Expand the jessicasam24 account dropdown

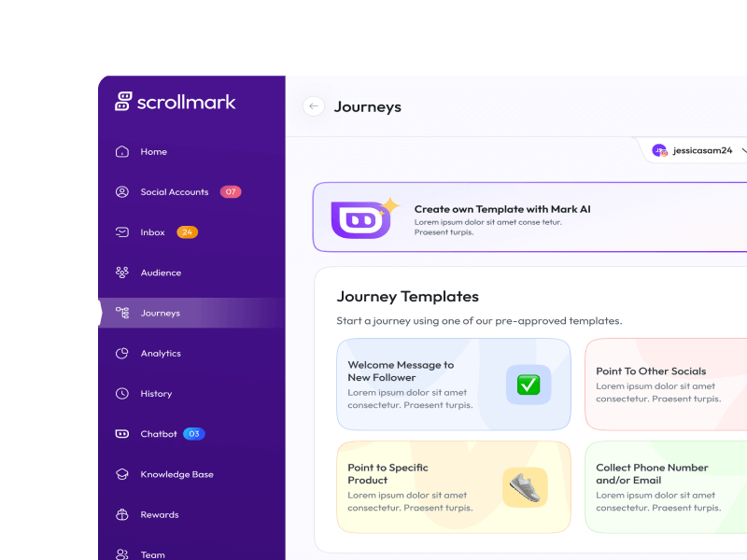743,150
